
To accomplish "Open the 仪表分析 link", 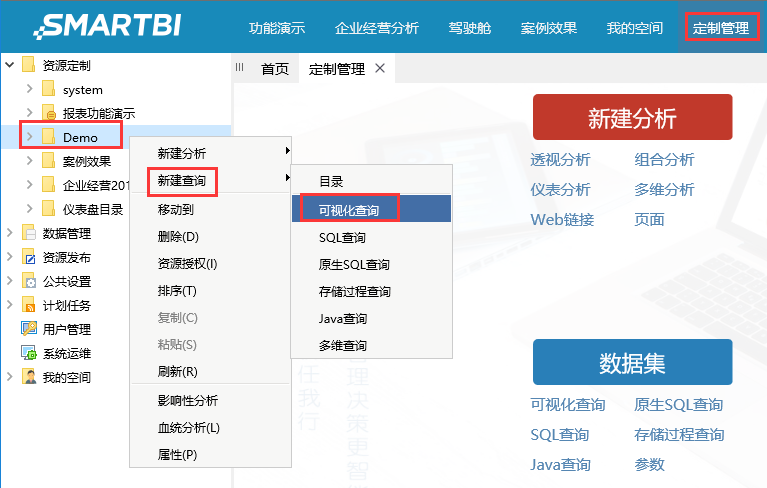I will click(x=561, y=189).
